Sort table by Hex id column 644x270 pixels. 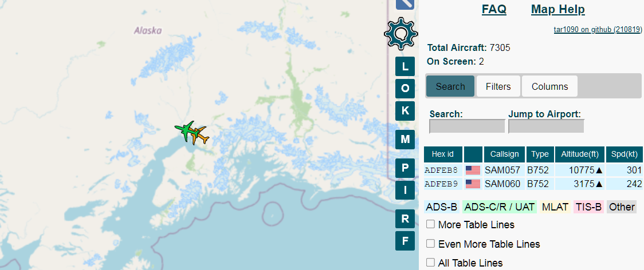tap(443, 154)
